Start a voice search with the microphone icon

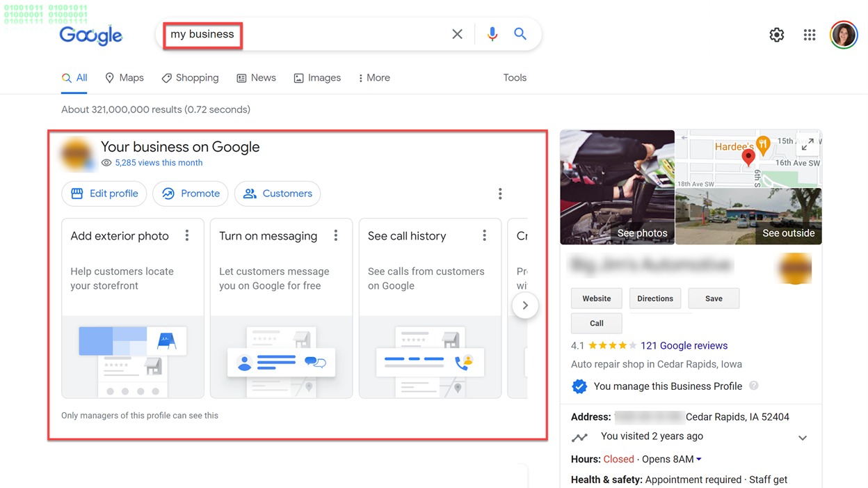coord(492,33)
